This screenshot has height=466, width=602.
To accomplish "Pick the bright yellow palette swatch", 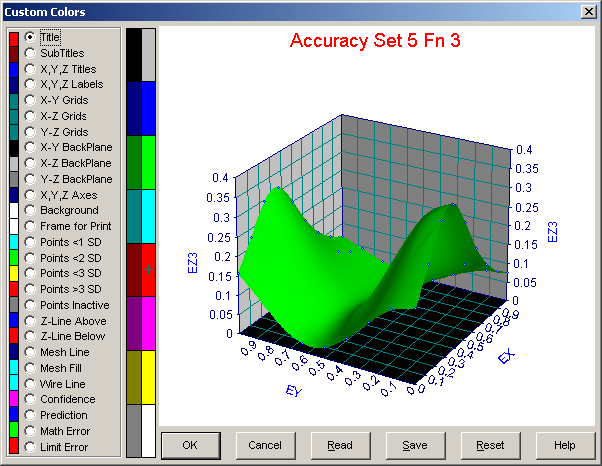I will [x=148, y=377].
